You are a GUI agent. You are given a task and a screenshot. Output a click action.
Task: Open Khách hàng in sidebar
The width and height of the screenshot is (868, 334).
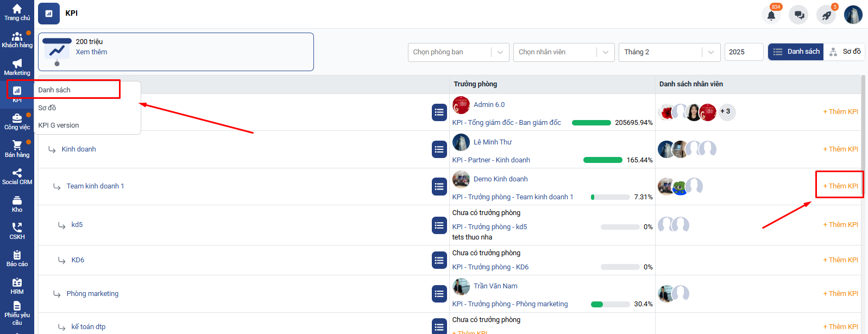pos(17,40)
